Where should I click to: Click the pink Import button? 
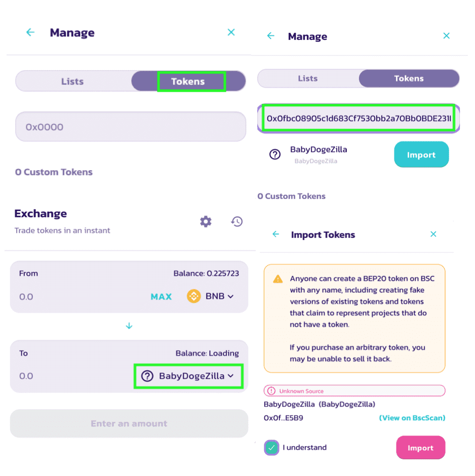[420, 448]
